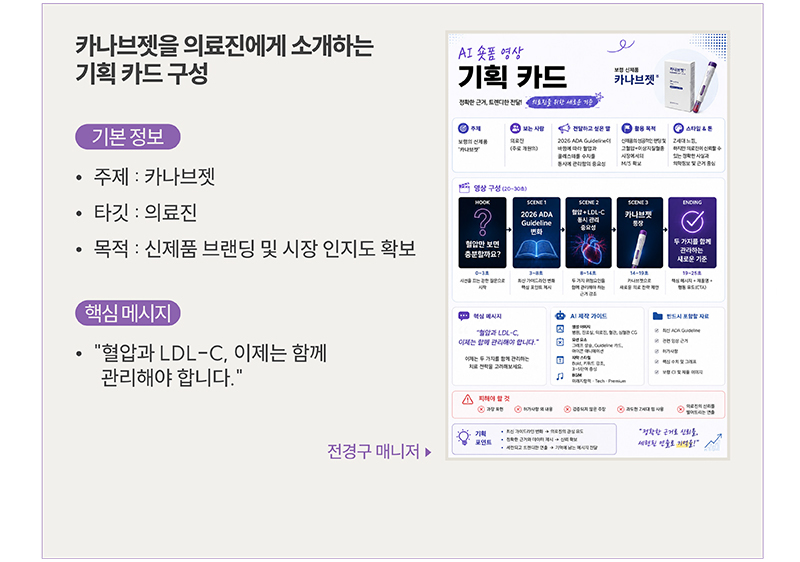Click the clapperboard icon beside 영상 구성
Viewport: 800px width, 562px height.
[x=464, y=188]
